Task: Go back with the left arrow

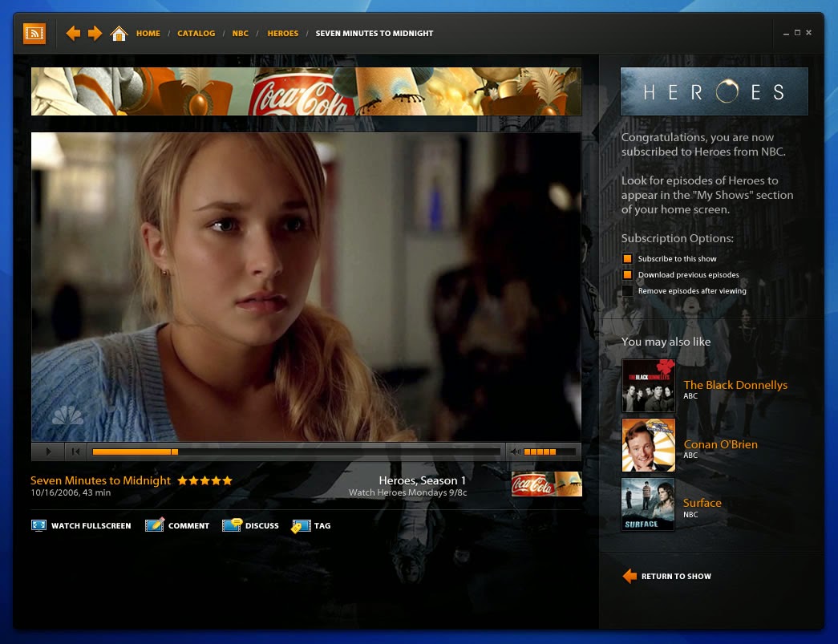Action: click(73, 33)
